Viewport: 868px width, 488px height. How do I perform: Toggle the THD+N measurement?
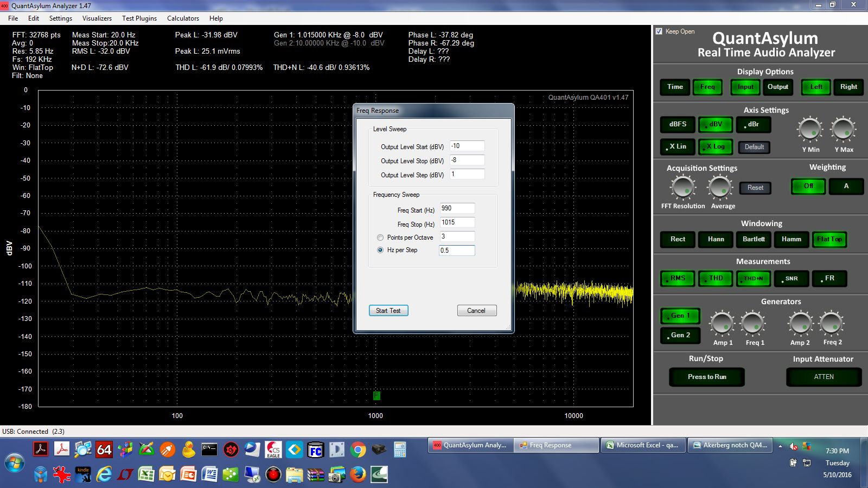754,278
